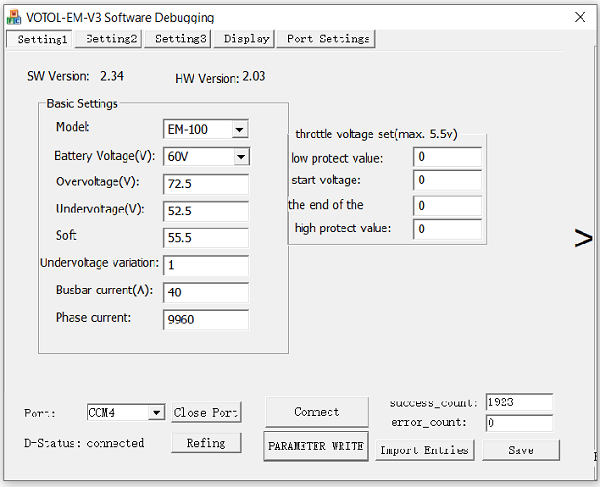The image size is (600, 487).
Task: Click the Import Entries button
Action: click(x=424, y=450)
